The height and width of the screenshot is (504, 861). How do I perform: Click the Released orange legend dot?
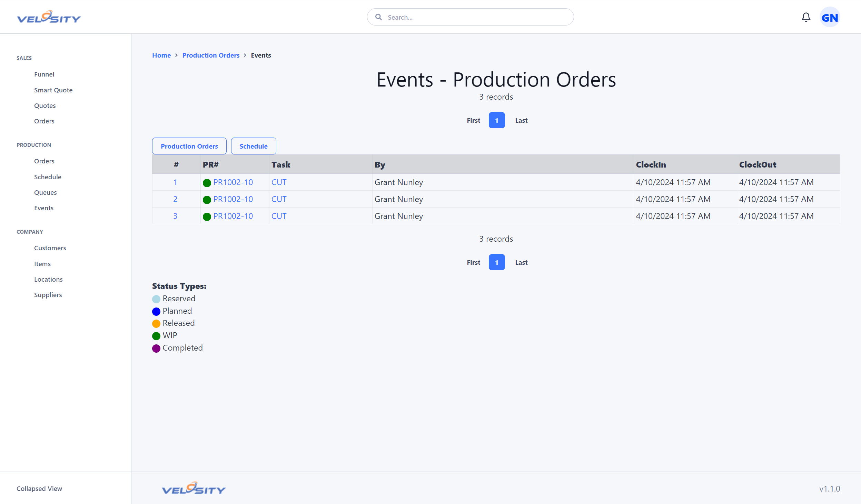pyautogui.click(x=156, y=323)
